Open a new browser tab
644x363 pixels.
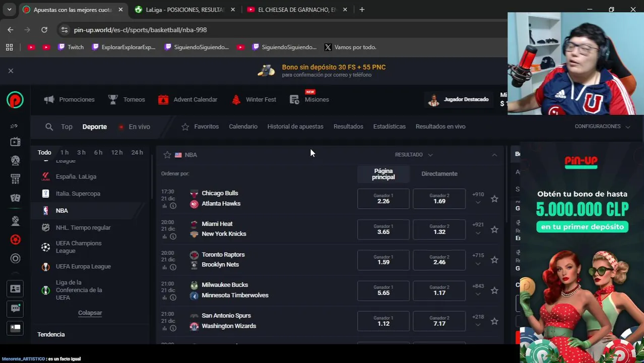coord(362,10)
